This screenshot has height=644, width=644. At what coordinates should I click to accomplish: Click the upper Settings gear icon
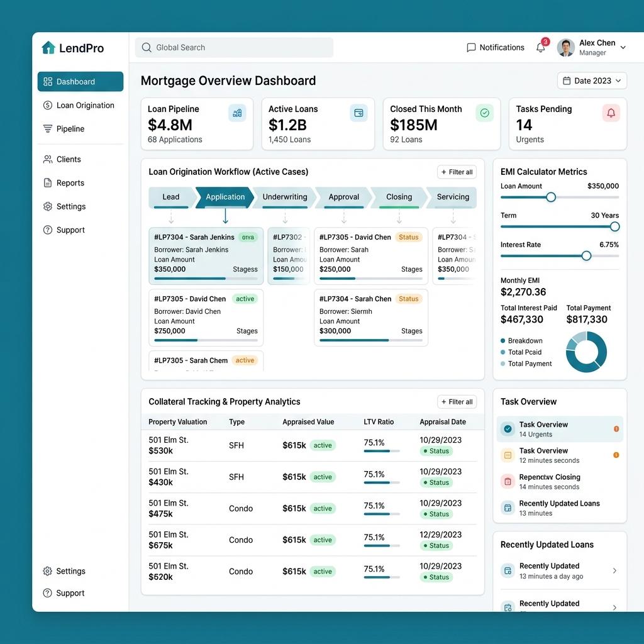(x=48, y=206)
